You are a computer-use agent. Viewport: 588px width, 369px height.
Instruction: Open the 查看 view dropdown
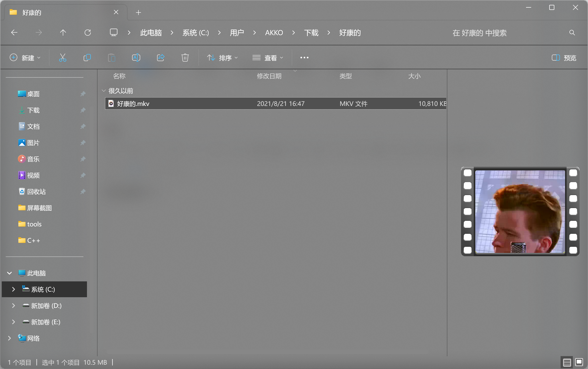point(267,58)
